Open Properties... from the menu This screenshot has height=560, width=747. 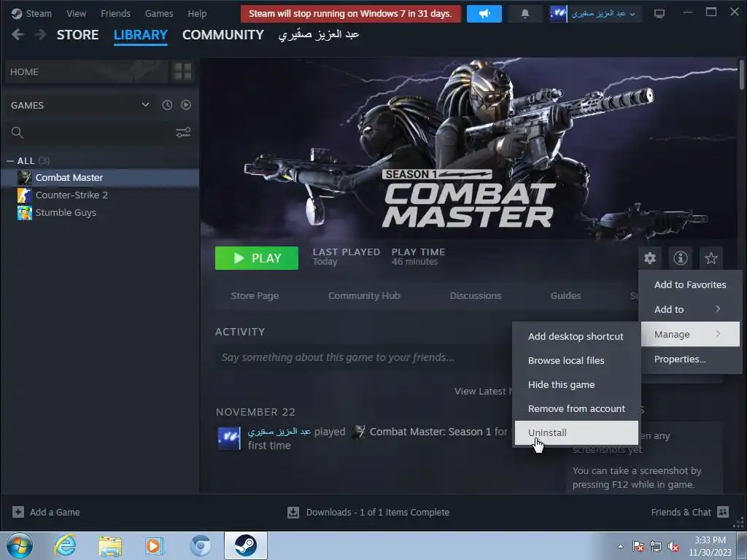[689, 359]
